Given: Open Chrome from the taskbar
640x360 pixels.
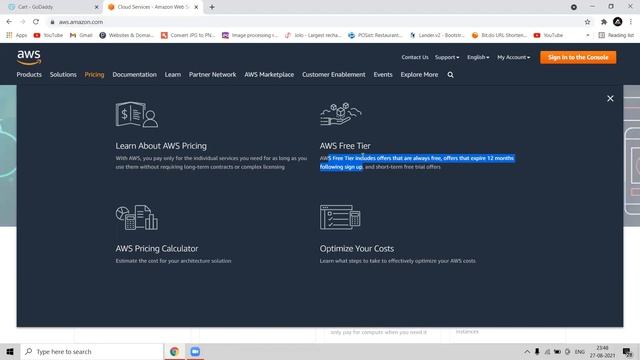Looking at the screenshot, I should click(x=174, y=351).
